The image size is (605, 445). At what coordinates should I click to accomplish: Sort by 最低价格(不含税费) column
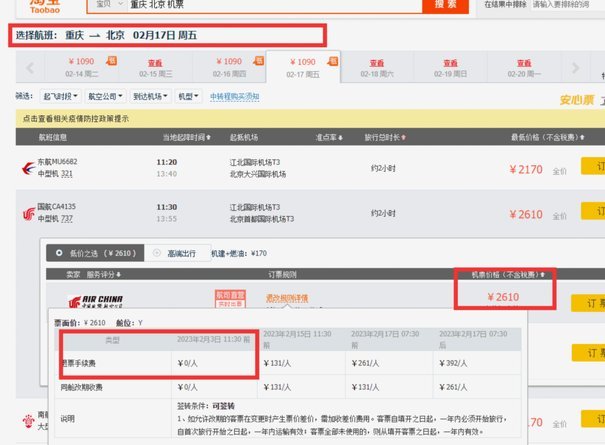[x=548, y=137]
